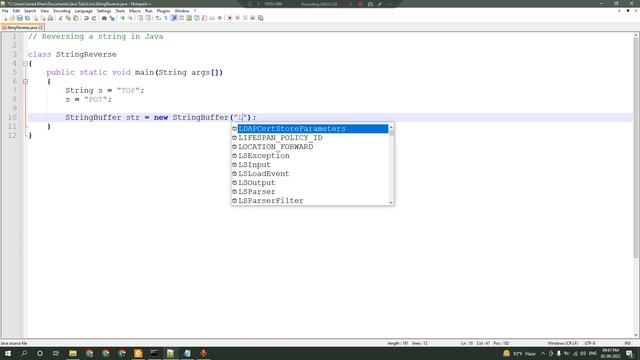Toggle INS mode in the status bar

point(628,343)
